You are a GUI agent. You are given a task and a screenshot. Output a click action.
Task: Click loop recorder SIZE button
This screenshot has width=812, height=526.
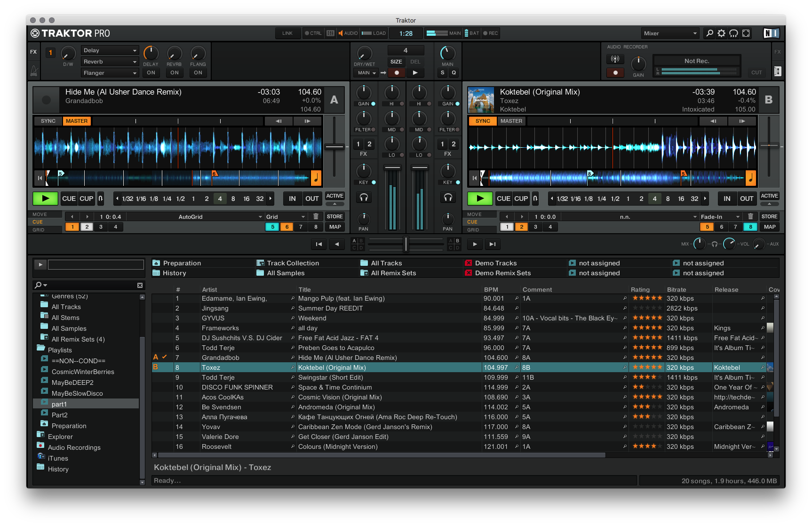tap(397, 62)
